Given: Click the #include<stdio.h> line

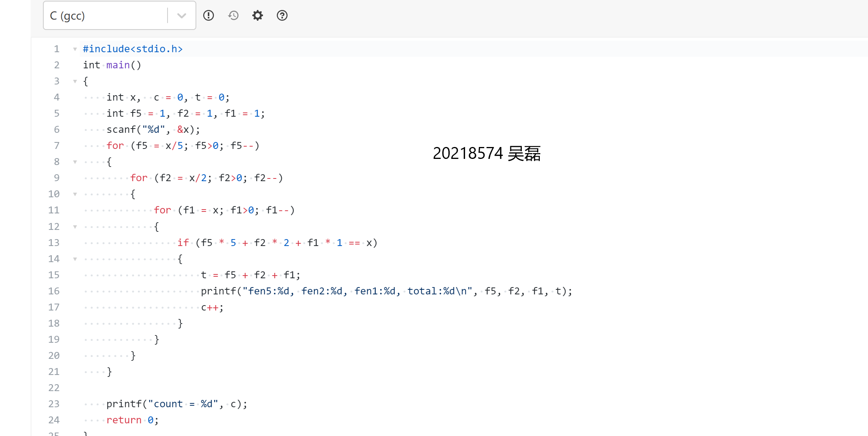Looking at the screenshot, I should pos(133,49).
